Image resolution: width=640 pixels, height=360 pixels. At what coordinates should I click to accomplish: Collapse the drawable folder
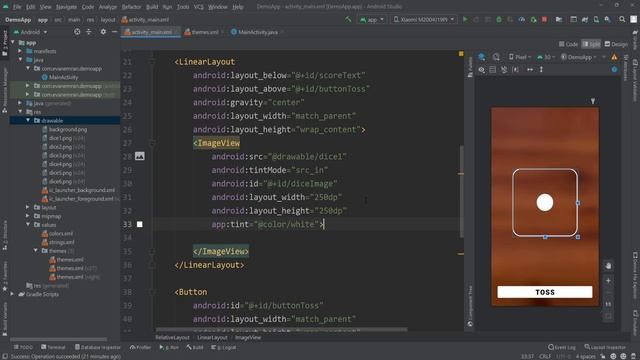[x=28, y=120]
